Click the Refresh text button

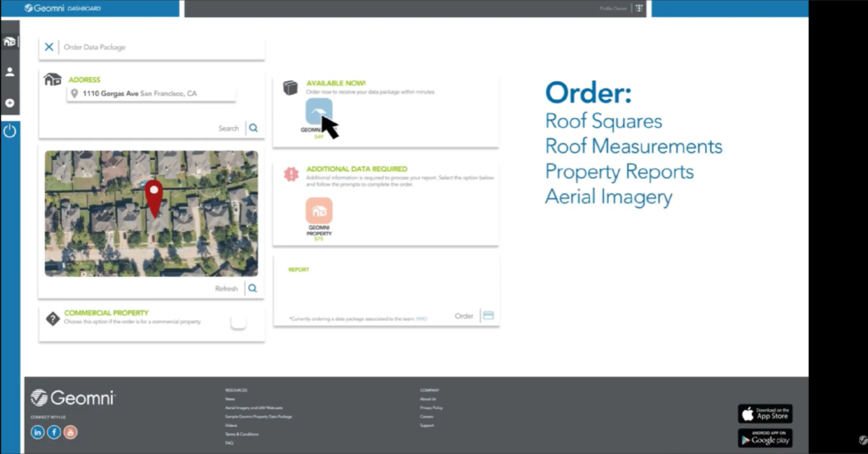pos(225,289)
